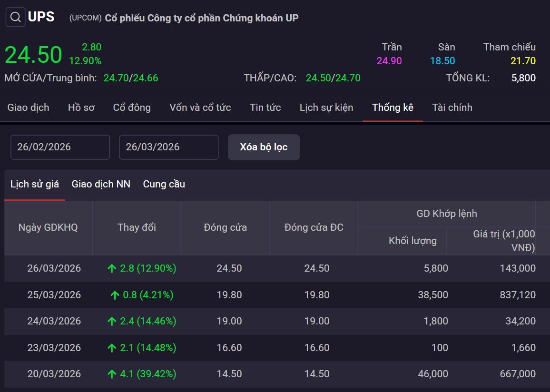Viewport: 550px width, 392px height.
Task: Click the end date field 26/03/2026
Action: pyautogui.click(x=168, y=147)
